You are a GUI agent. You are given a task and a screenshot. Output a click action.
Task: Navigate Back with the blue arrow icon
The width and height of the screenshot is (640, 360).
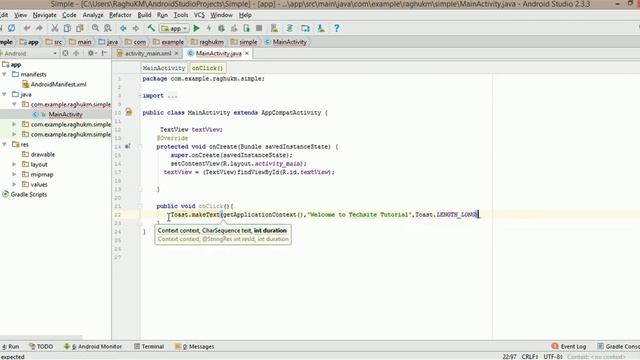[123, 28]
